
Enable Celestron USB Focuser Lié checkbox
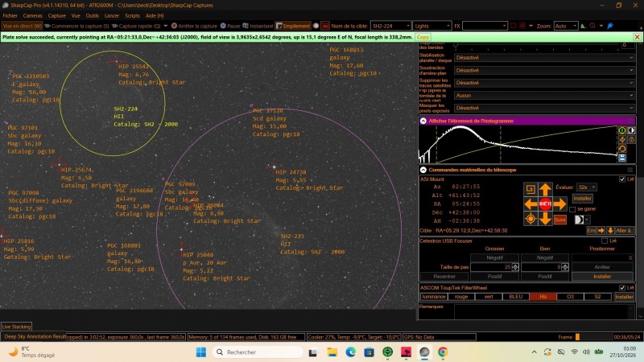(x=605, y=241)
